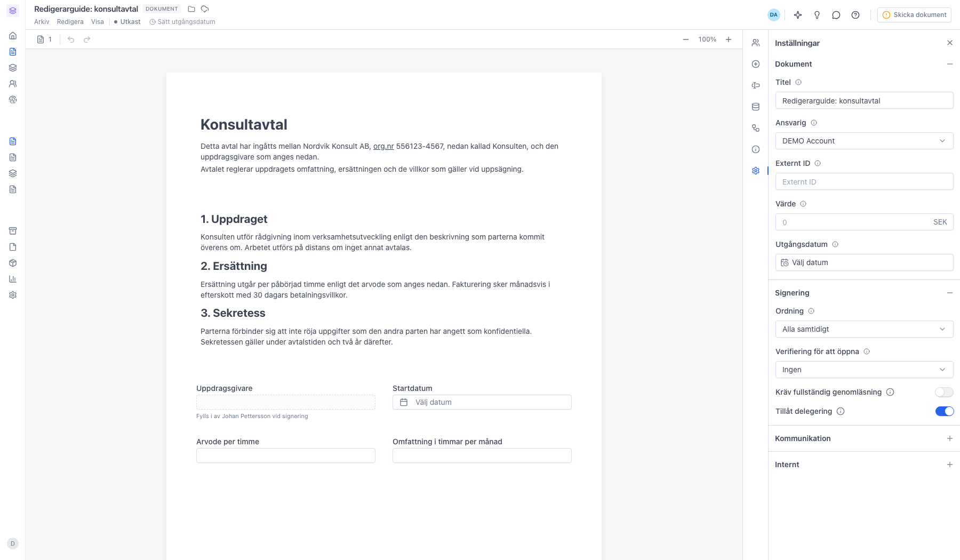The height and width of the screenshot is (560, 960).
Task: Open the Redigera menu
Action: click(70, 22)
